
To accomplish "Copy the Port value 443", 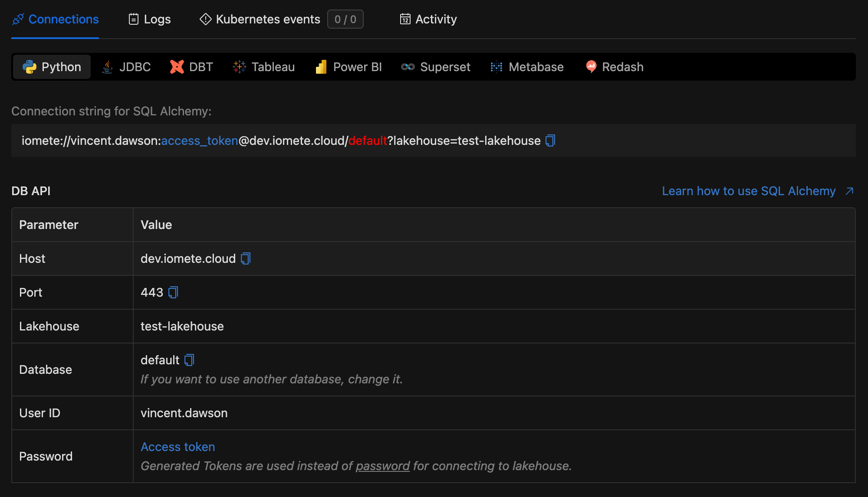I will [x=173, y=292].
